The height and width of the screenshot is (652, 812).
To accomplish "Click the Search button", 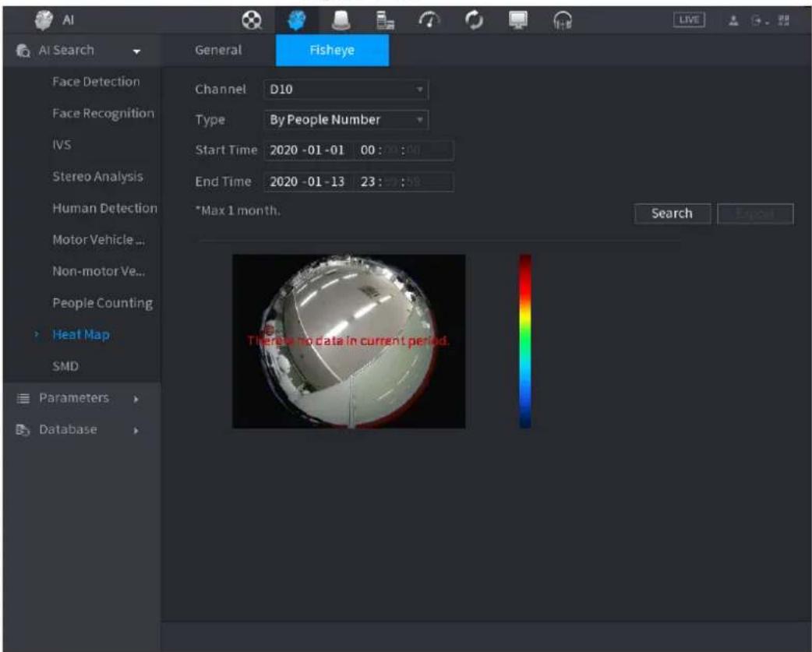I will pos(673,213).
